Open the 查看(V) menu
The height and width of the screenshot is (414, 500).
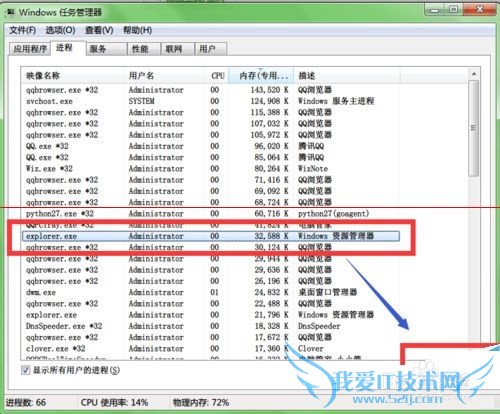point(99,30)
